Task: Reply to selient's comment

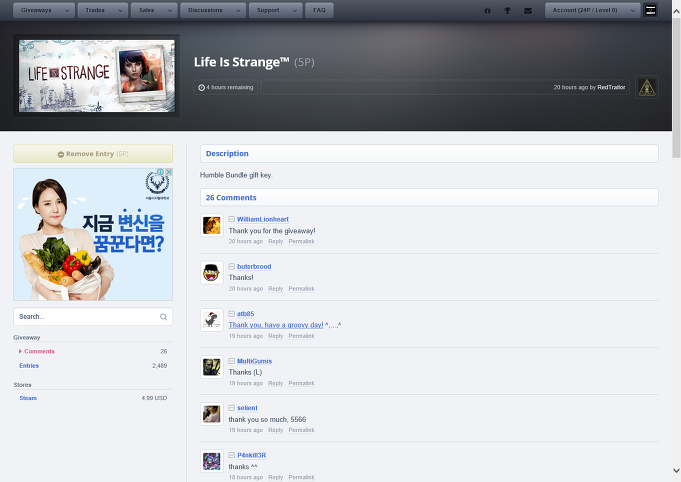Action: coord(275,430)
